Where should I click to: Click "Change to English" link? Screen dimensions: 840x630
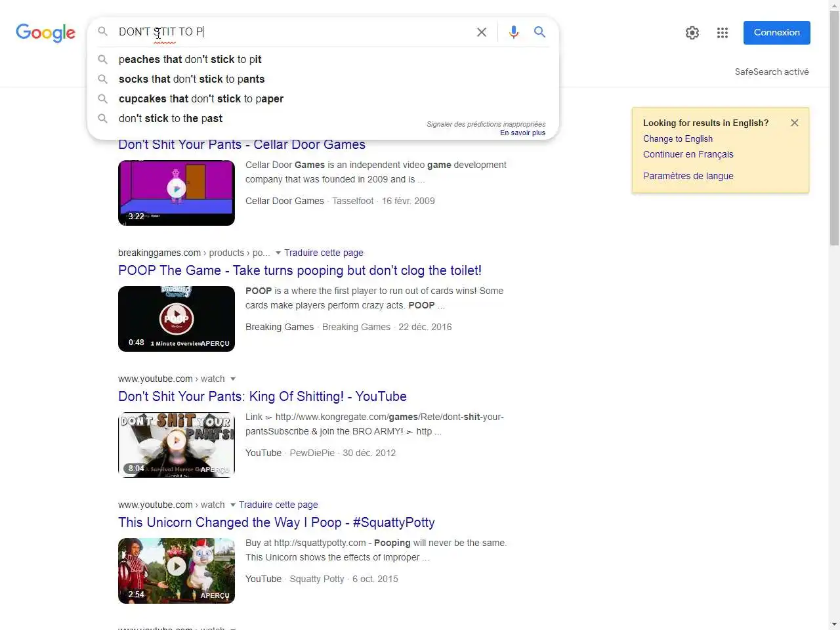click(678, 138)
